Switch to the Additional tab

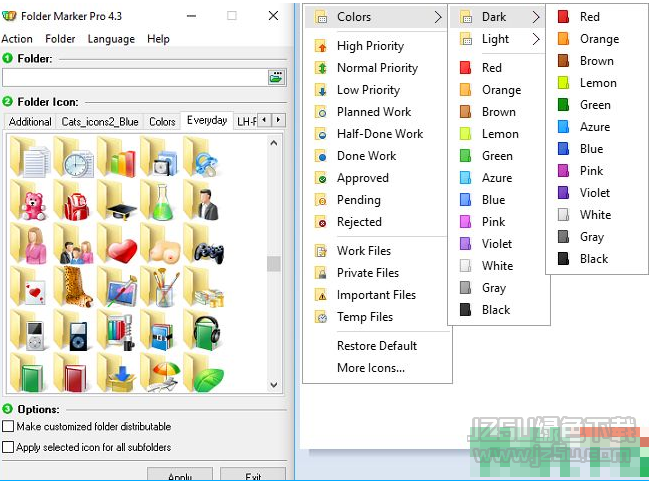click(x=30, y=122)
